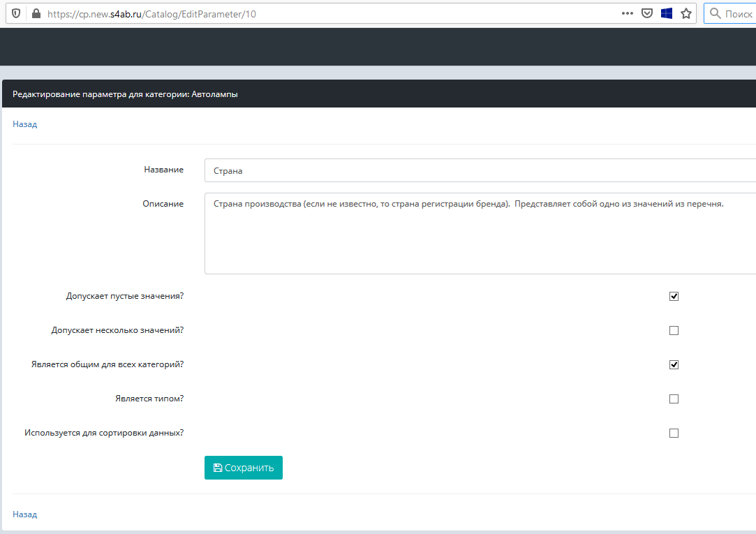Image resolution: width=756 pixels, height=534 pixels.
Task: Click the tracking protection shield icon
Action: coord(15,13)
